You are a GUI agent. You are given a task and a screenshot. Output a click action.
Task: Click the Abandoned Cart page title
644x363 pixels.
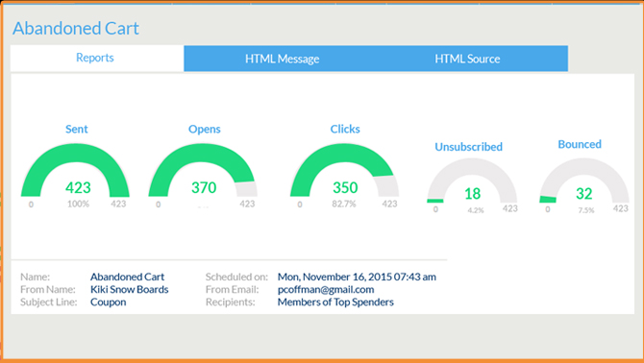[76, 28]
